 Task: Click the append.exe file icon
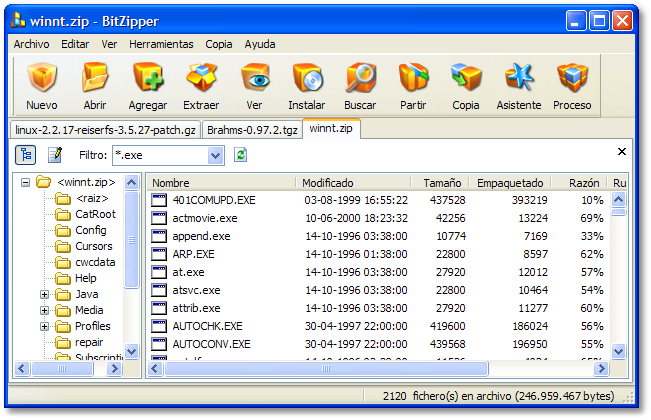[x=159, y=236]
